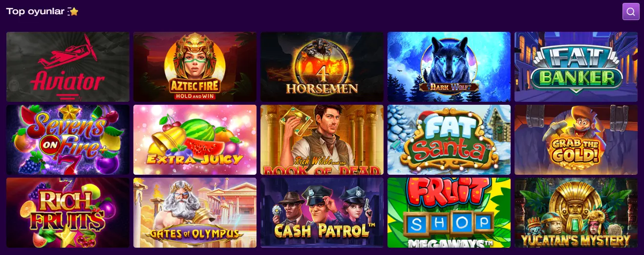The height and width of the screenshot is (255, 644).
Task: Choose the Fat Banker game
Action: 576,67
